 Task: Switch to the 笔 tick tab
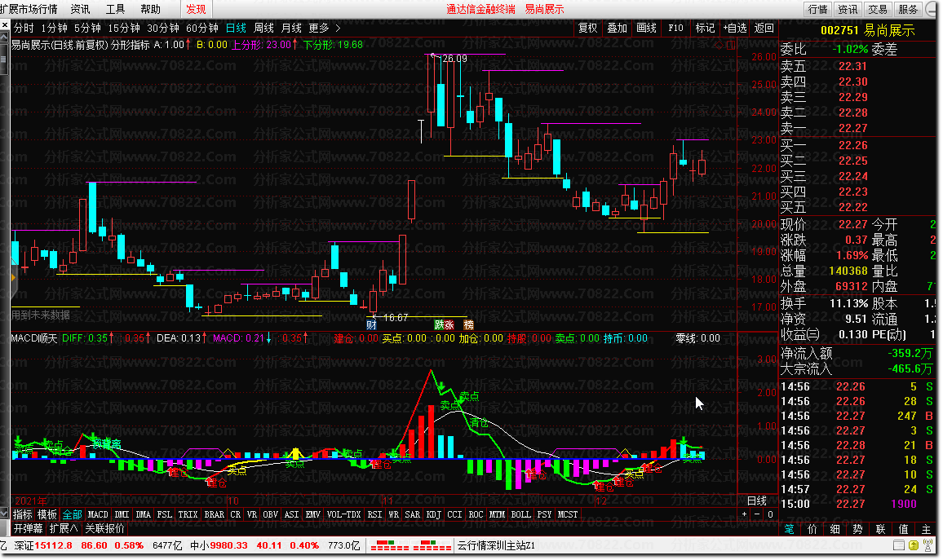click(790, 529)
